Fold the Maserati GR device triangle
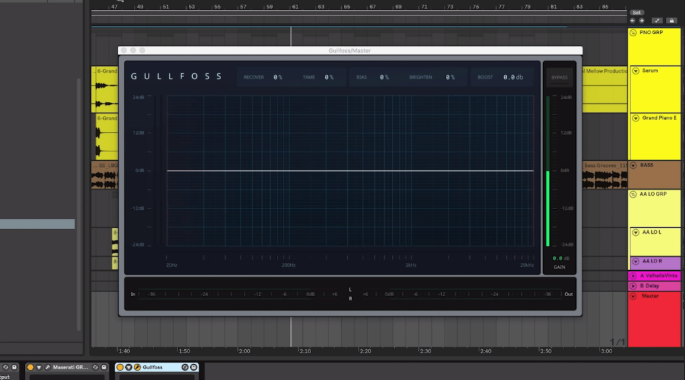685x380 pixels. click(39, 367)
